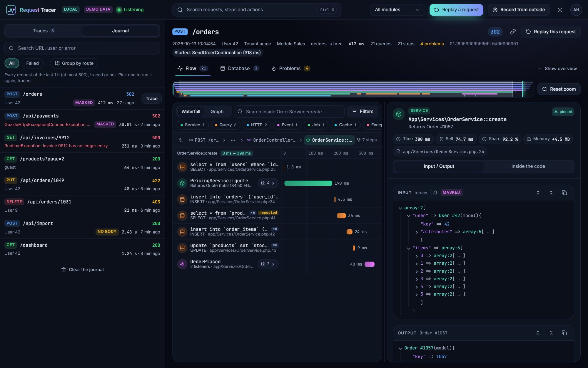Switch to the Traces tab
This screenshot has height=368, width=588.
[x=43, y=31]
